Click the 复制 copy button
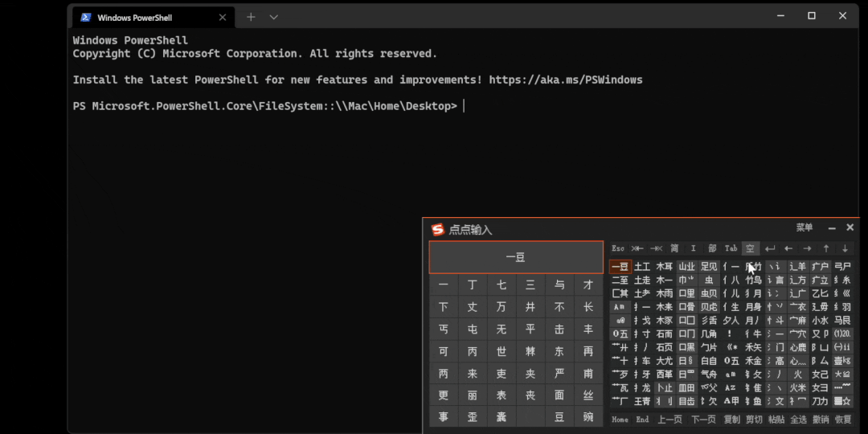This screenshot has height=434, width=868. 731,420
